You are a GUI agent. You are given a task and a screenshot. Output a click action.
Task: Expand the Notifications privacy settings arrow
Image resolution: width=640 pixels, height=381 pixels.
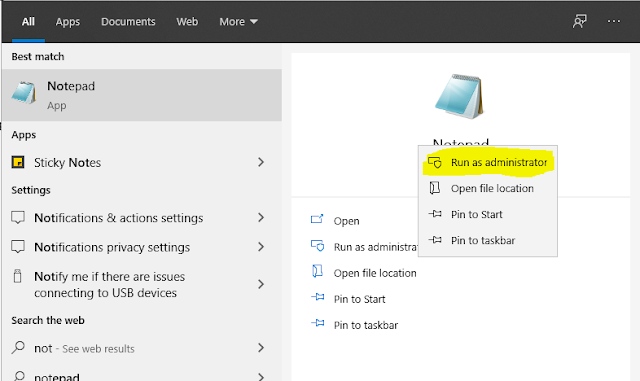point(261,247)
